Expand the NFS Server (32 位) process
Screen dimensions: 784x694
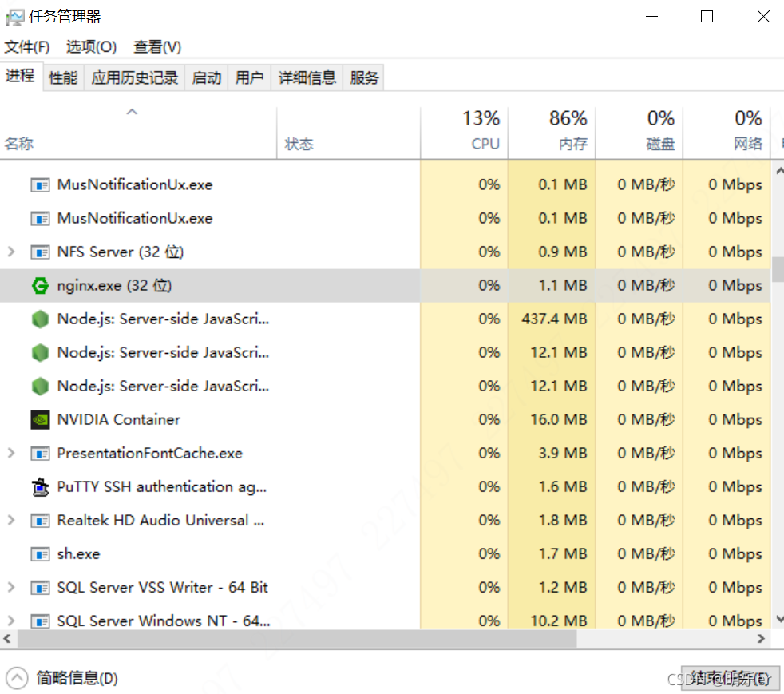[11, 252]
